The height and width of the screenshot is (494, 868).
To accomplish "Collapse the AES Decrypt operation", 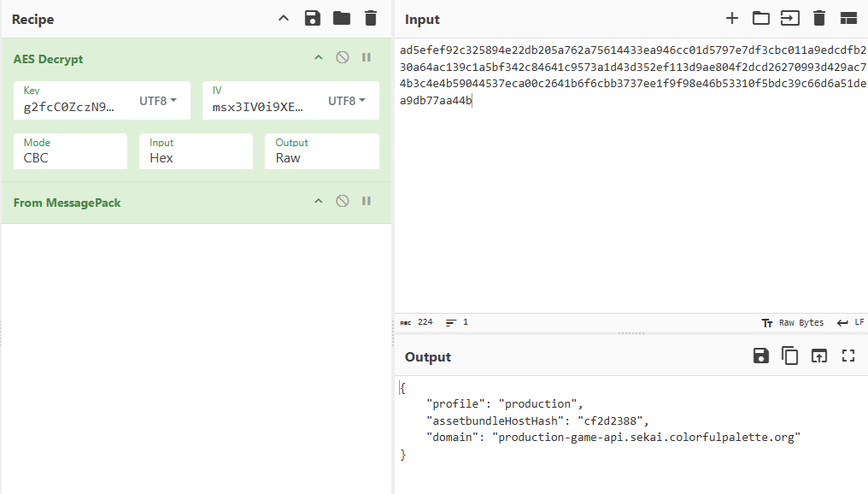I will coord(318,58).
